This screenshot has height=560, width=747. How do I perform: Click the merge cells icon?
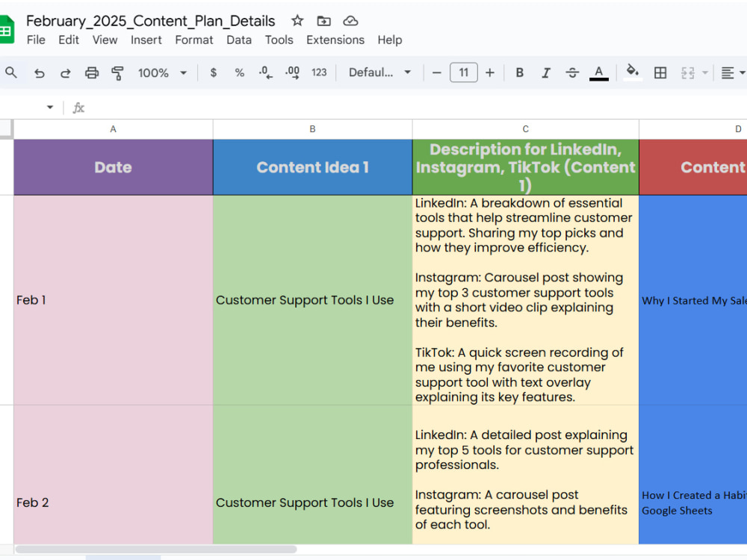tap(687, 73)
